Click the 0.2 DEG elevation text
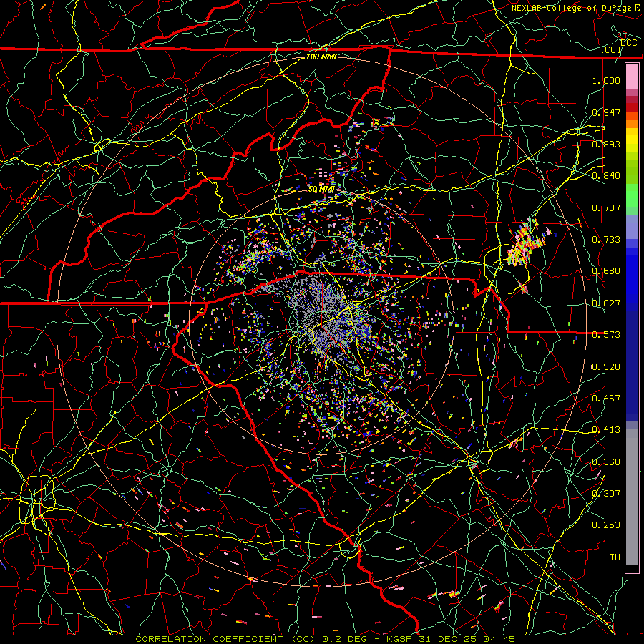 [345, 639]
